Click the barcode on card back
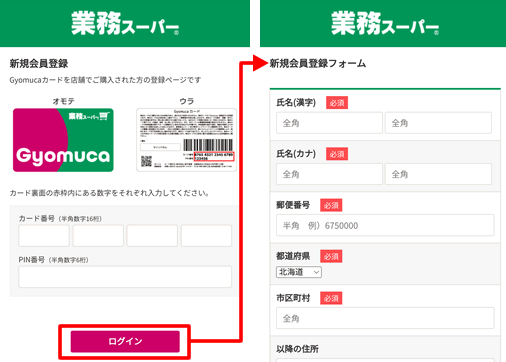Screen dimensions: 506x362 208,145
